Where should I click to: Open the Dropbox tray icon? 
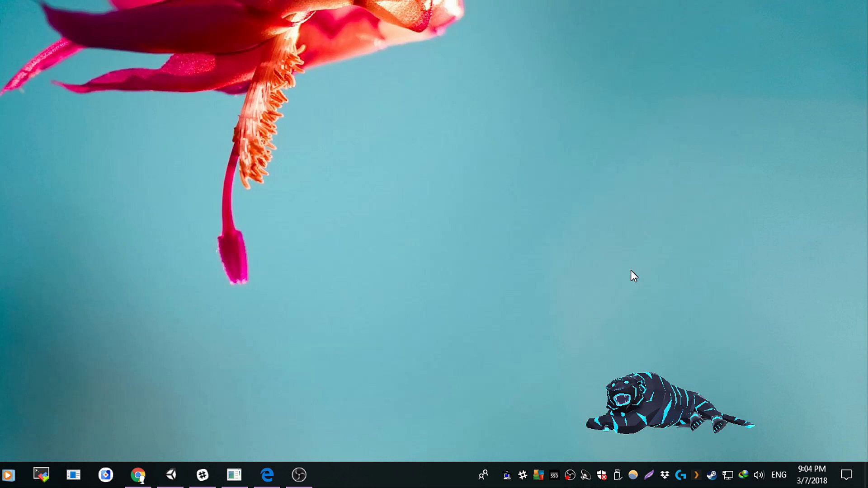[665, 475]
